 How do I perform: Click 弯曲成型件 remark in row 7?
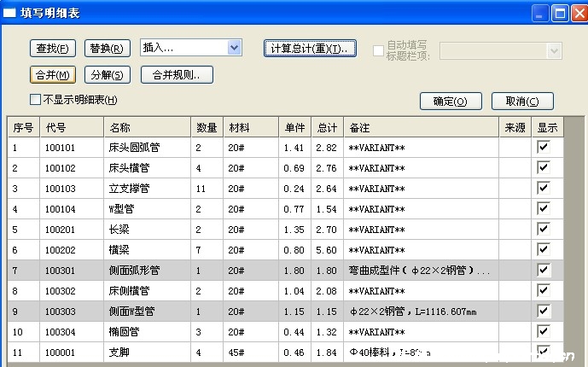(421, 271)
